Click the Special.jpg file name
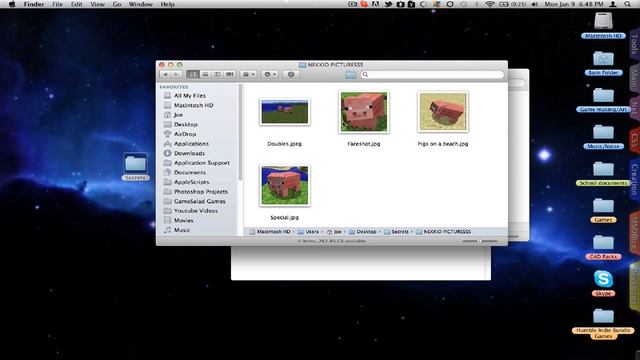Image resolution: width=640 pixels, height=360 pixels. click(x=284, y=218)
